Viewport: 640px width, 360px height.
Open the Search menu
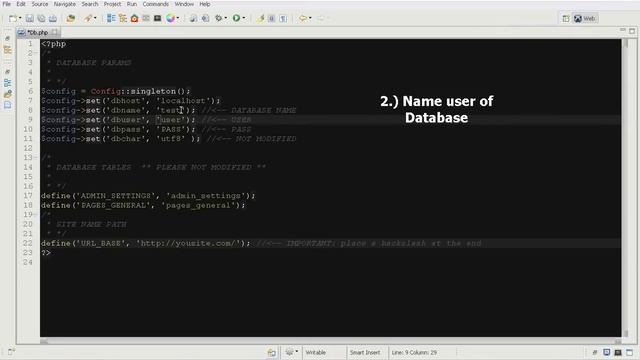(x=89, y=4)
